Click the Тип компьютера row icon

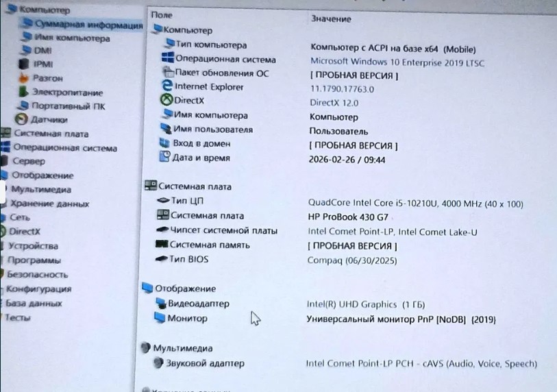170,44
